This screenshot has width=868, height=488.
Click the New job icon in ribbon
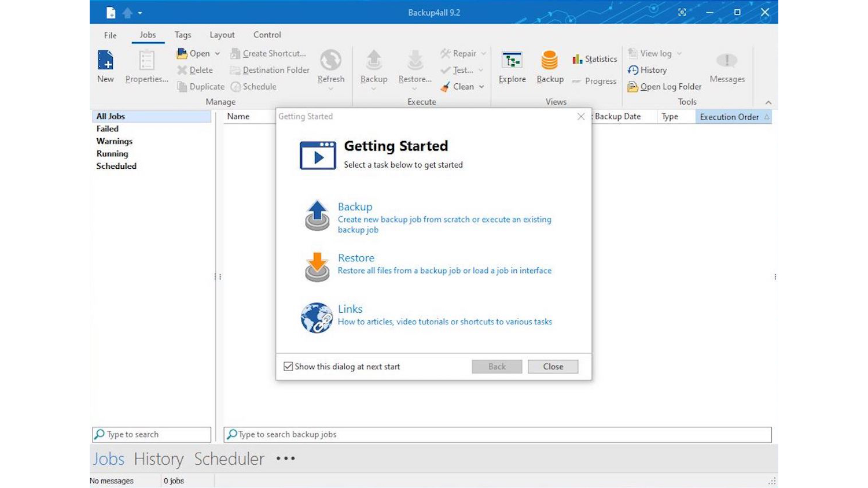tap(105, 60)
